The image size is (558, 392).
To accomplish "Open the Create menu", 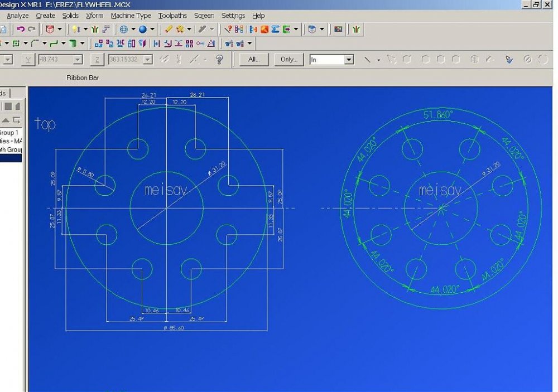I will (x=46, y=16).
